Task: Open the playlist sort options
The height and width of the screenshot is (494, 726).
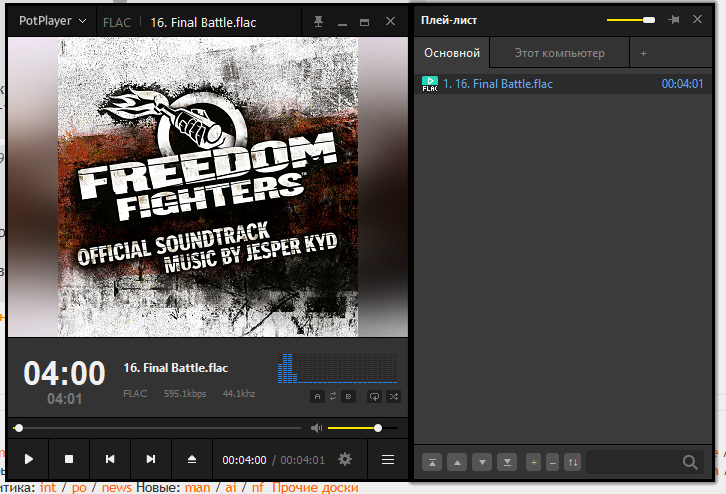Action: [x=573, y=462]
